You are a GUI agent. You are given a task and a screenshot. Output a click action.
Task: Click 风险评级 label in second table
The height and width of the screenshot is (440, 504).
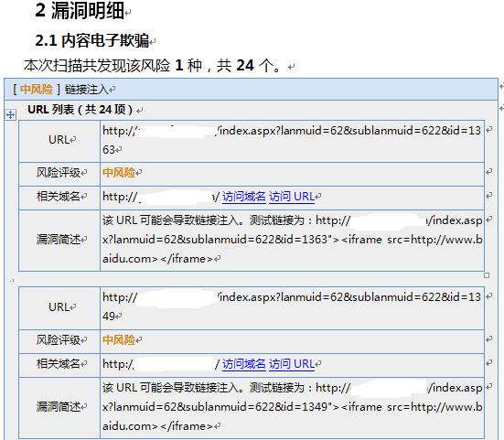click(59, 340)
